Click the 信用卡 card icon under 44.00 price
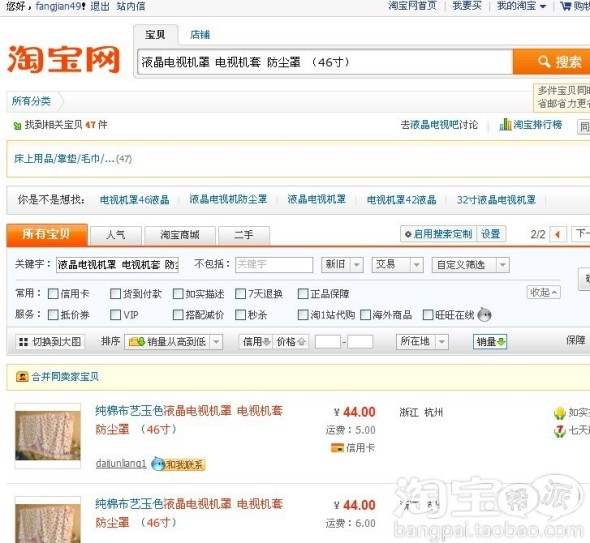Viewport: 590px width, 543px height. (x=337, y=447)
